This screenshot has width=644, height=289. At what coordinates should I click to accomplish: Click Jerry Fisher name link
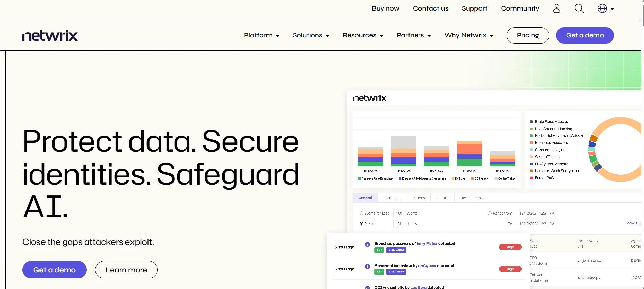point(427,244)
